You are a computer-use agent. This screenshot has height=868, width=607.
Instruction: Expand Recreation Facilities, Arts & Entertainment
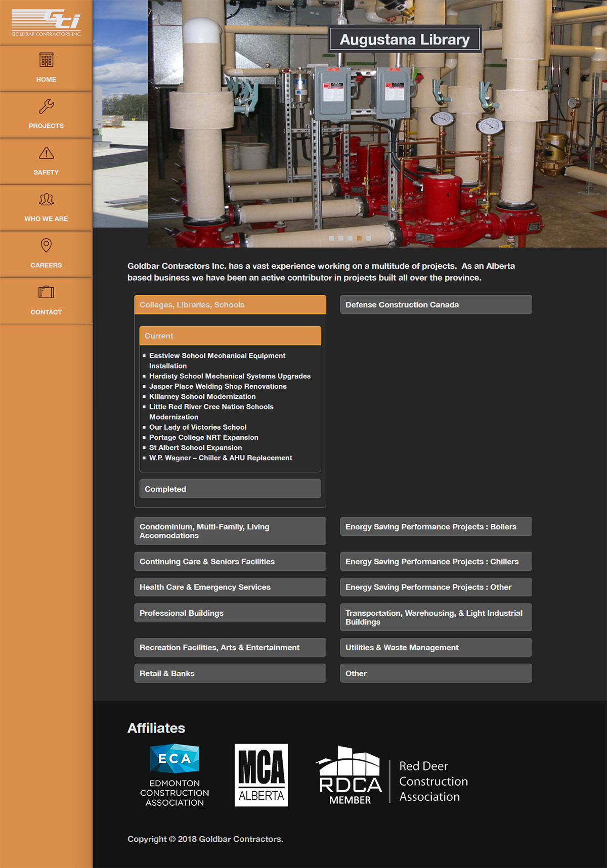[230, 648]
